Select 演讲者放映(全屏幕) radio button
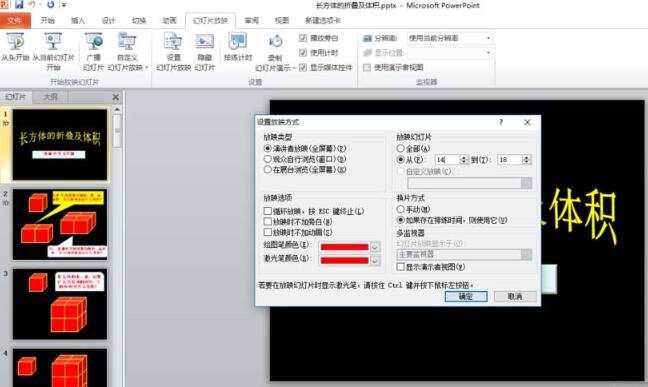Viewport: 648px width, 387px height. (268, 148)
